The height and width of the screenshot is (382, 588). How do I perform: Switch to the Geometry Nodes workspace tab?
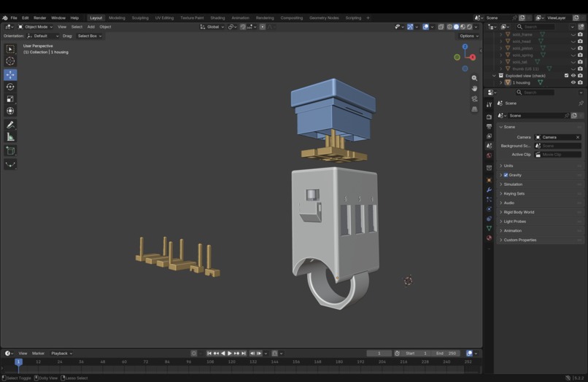point(324,18)
